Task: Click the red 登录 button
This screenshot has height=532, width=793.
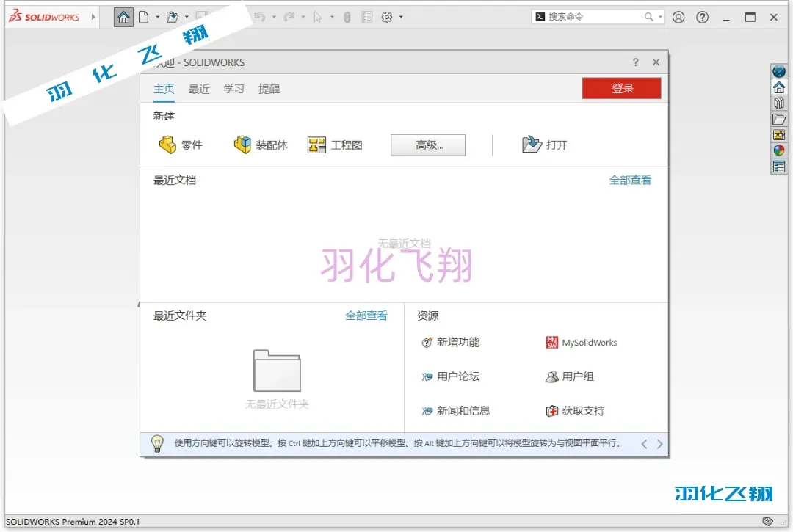Action: (622, 88)
